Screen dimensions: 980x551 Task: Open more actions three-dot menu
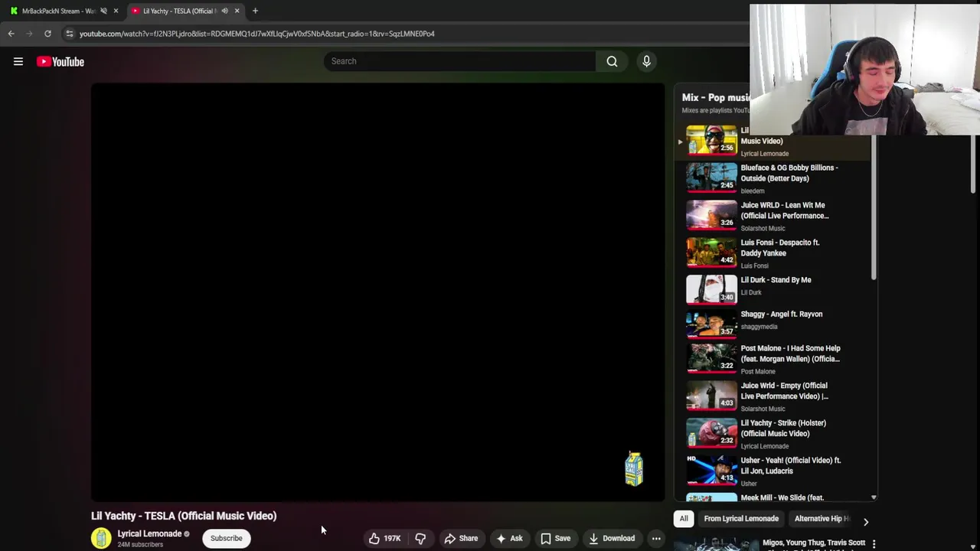coord(656,539)
